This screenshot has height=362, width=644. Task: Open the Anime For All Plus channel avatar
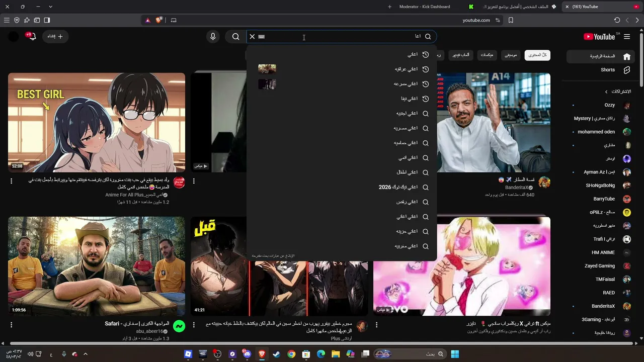[x=179, y=183]
